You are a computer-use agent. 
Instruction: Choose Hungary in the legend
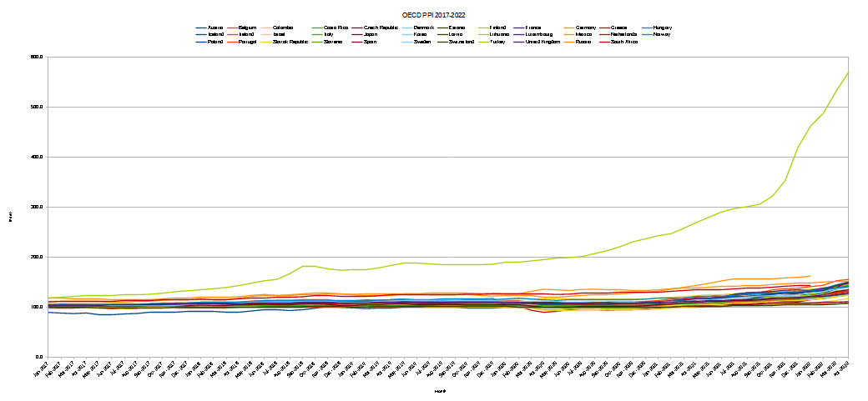pos(663,28)
